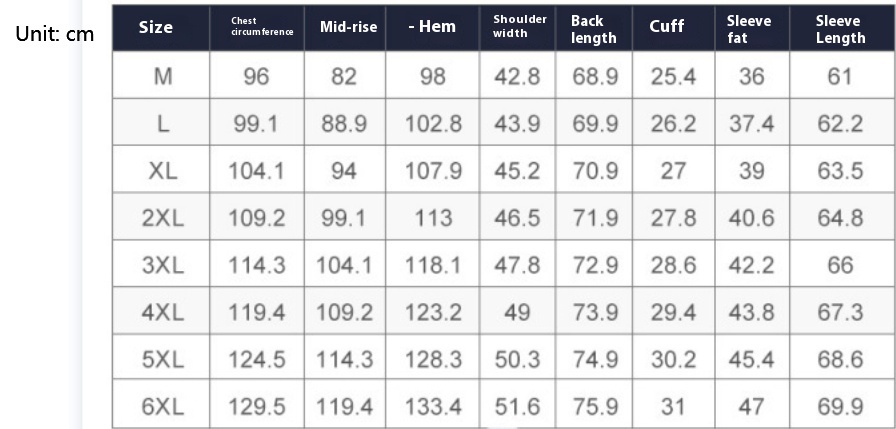Select the Hem column header
Image resolution: width=896 pixels, height=429 pixels.
point(432,26)
